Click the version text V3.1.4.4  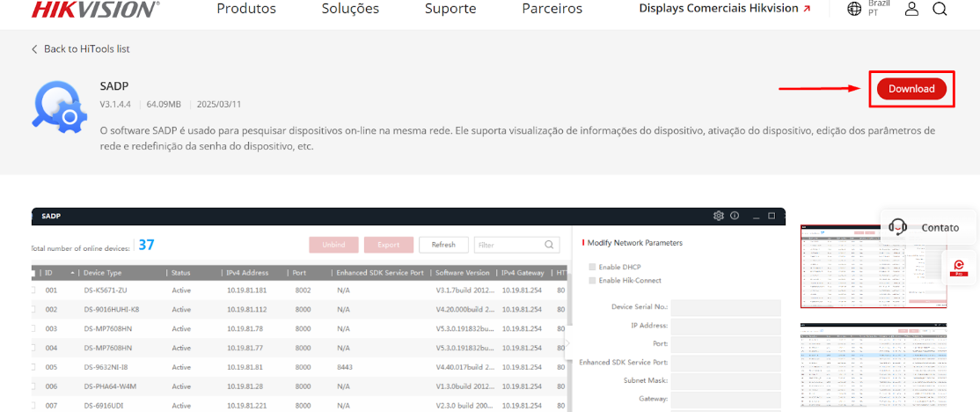click(115, 104)
